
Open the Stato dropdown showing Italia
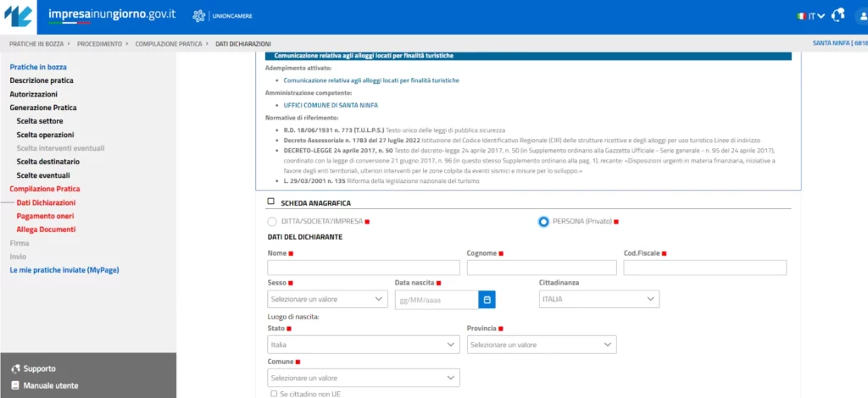pos(364,345)
